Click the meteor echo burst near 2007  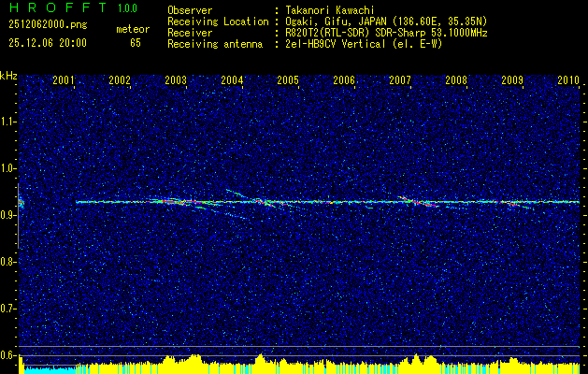point(416,202)
